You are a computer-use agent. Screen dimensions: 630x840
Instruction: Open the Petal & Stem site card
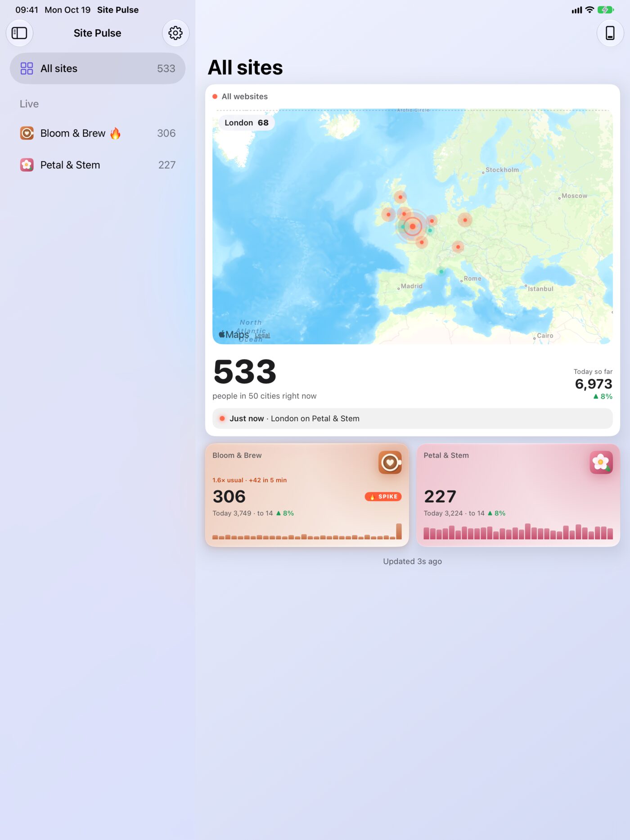[518, 495]
